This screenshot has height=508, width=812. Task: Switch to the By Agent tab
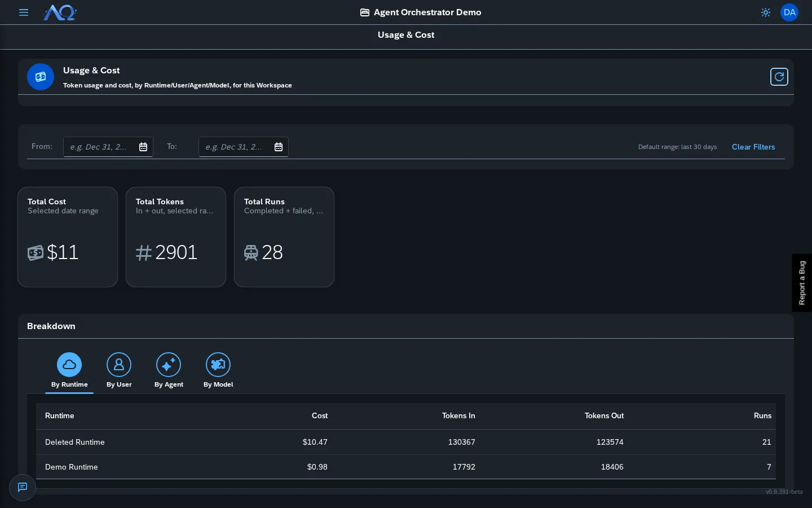pyautogui.click(x=169, y=371)
